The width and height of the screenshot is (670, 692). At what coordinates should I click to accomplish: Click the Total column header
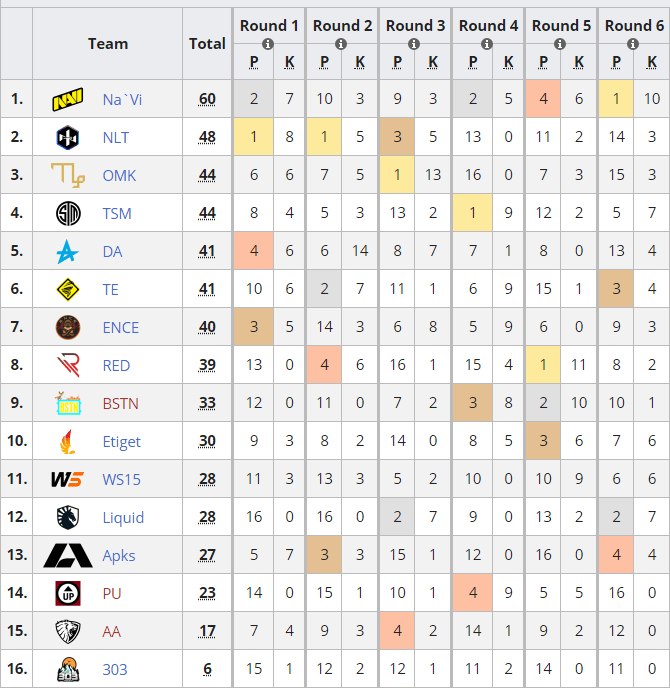(x=207, y=44)
